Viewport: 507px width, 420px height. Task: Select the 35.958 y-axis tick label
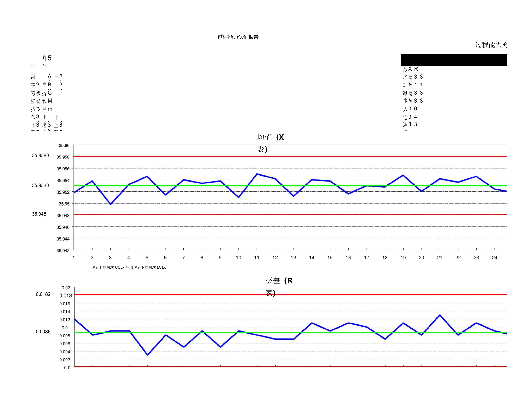click(63, 157)
